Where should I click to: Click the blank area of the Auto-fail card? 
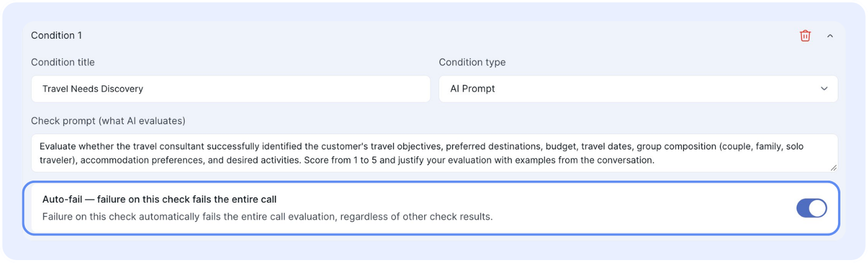tap(647, 208)
